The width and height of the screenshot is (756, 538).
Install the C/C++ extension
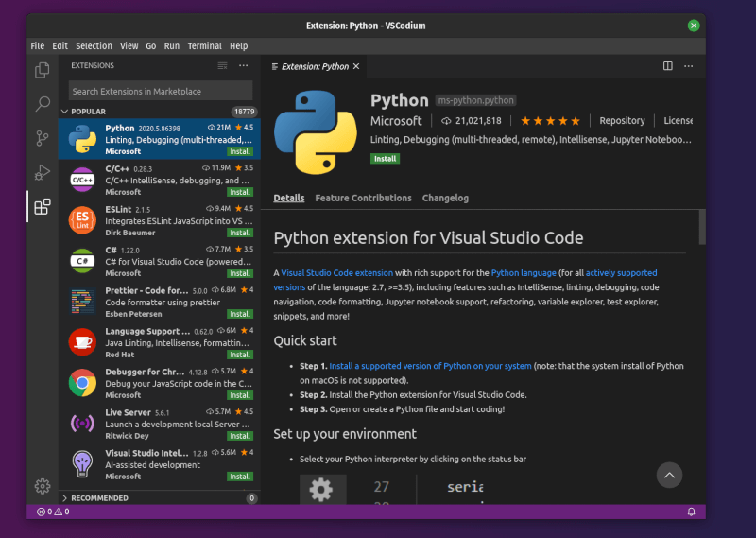click(x=240, y=192)
